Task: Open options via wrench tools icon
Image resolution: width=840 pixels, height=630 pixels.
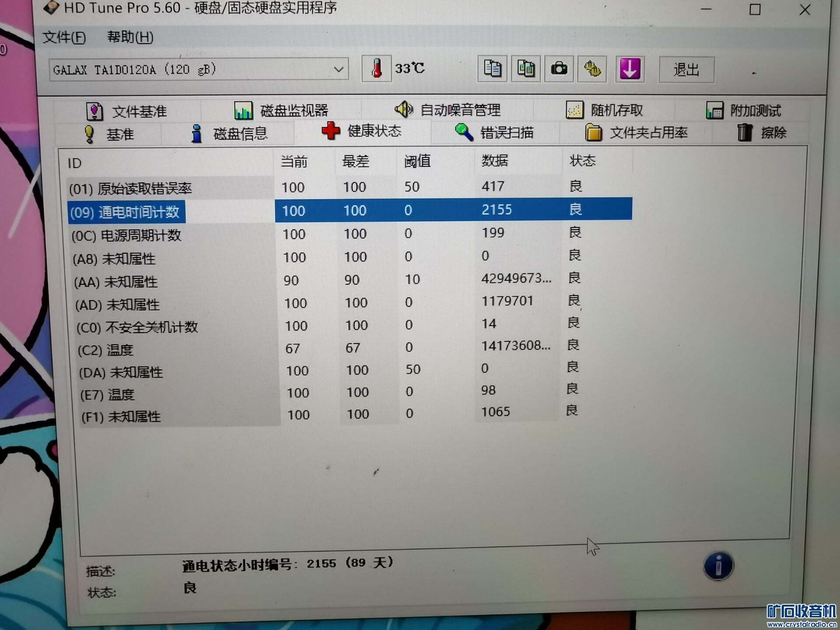Action: pos(592,69)
